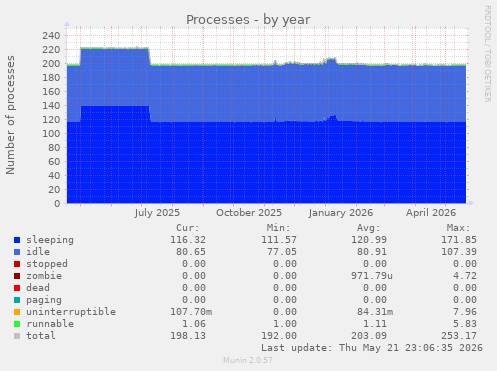
Task: Click the dead legend color swatch
Action: coord(17,288)
